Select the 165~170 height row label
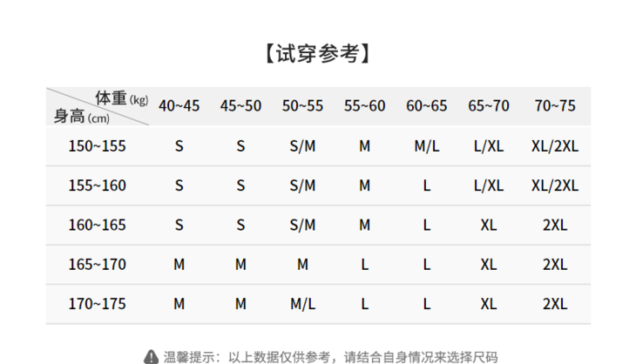Screen dimensions: 636x364 coord(97,264)
